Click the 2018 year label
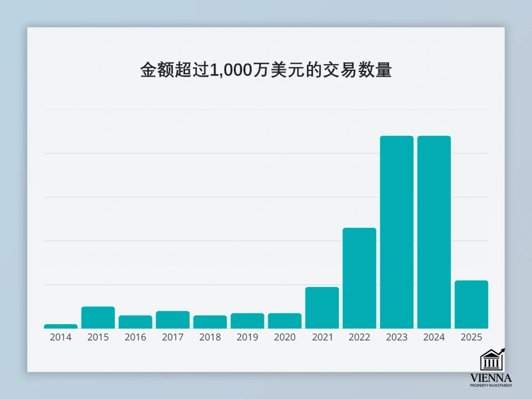Viewport: 532px width, 399px height. [x=210, y=337]
